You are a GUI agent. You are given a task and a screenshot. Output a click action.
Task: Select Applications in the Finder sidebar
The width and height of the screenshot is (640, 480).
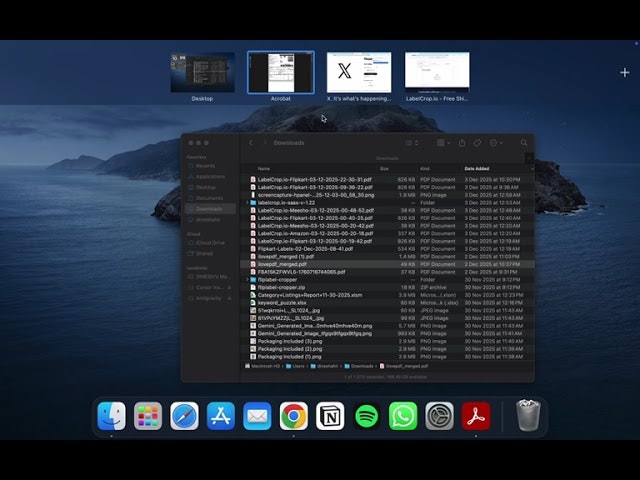[210, 176]
